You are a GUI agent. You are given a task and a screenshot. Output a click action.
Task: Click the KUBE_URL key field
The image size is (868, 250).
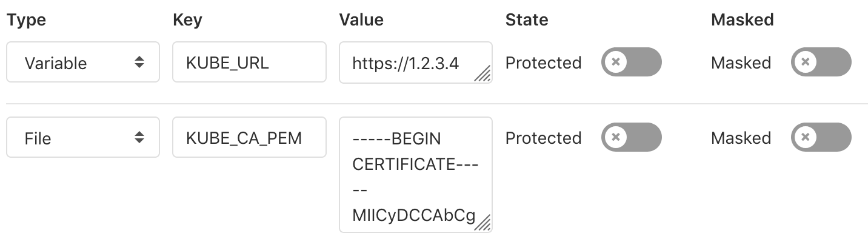pos(249,62)
